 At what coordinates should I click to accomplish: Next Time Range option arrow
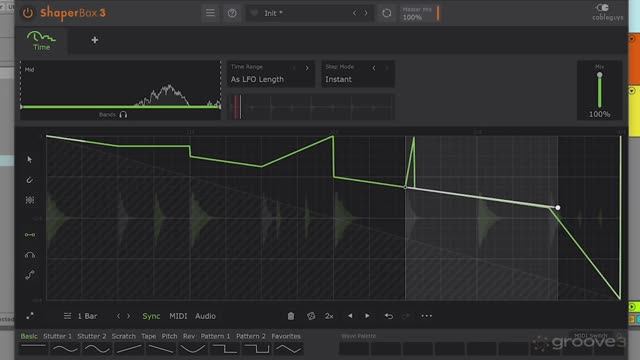point(307,68)
